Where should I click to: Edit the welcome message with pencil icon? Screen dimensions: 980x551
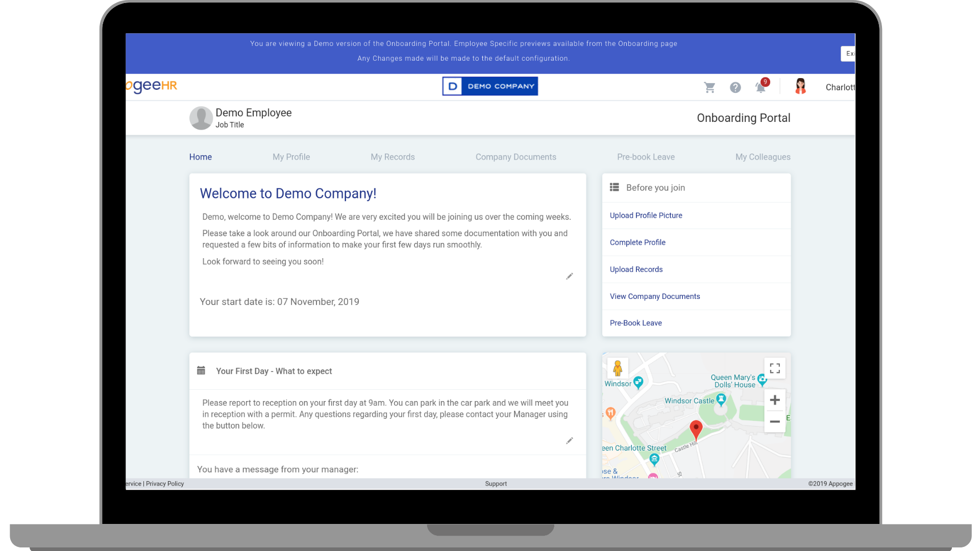(x=570, y=276)
